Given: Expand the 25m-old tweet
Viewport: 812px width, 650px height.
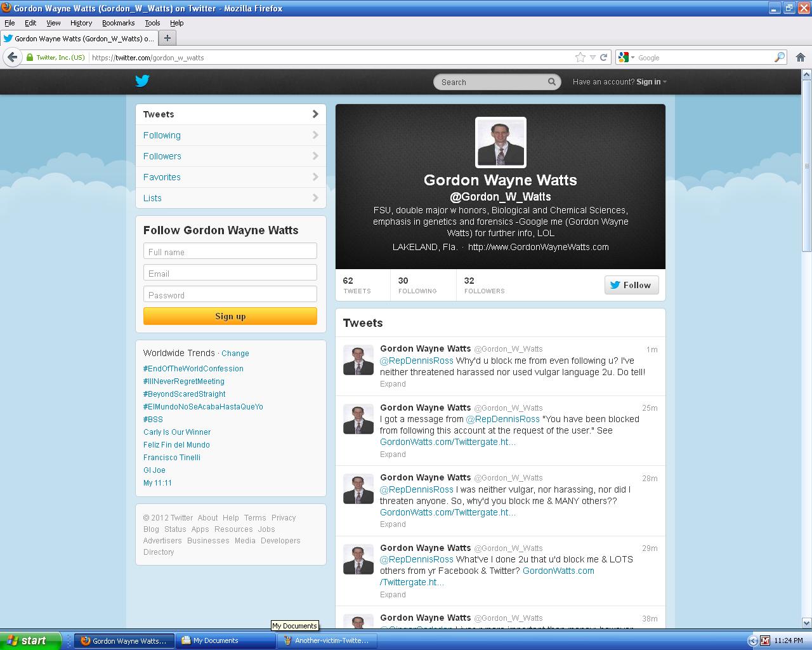Looking at the screenshot, I should [393, 454].
